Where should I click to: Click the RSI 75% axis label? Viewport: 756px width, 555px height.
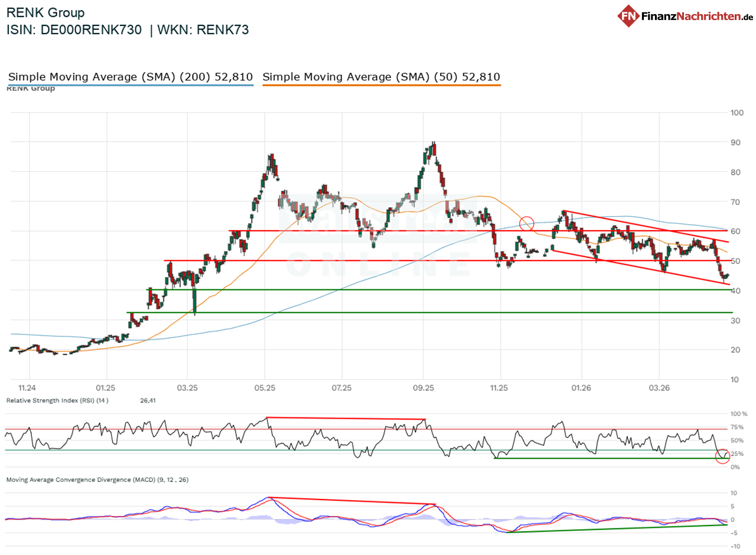[x=738, y=427]
